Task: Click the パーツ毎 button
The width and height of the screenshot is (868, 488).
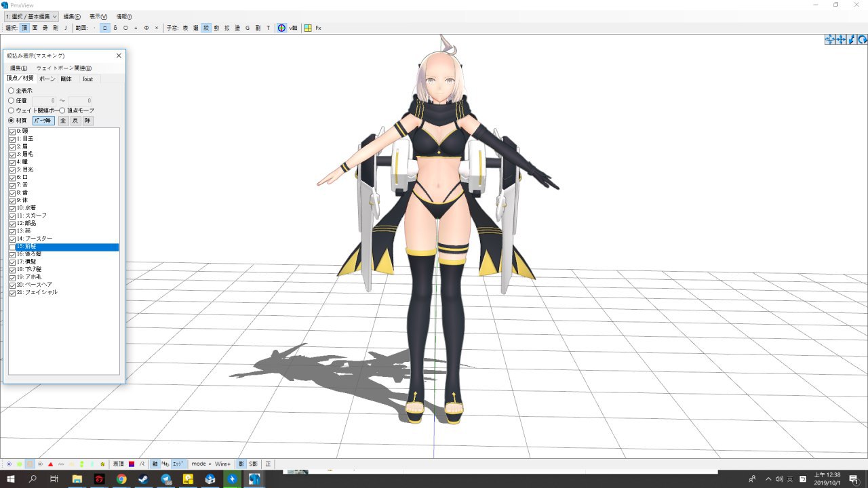Action: [43, 121]
